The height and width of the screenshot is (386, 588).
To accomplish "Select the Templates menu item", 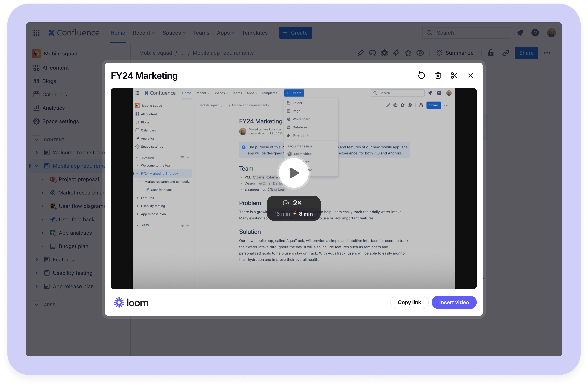I will pyautogui.click(x=254, y=33).
